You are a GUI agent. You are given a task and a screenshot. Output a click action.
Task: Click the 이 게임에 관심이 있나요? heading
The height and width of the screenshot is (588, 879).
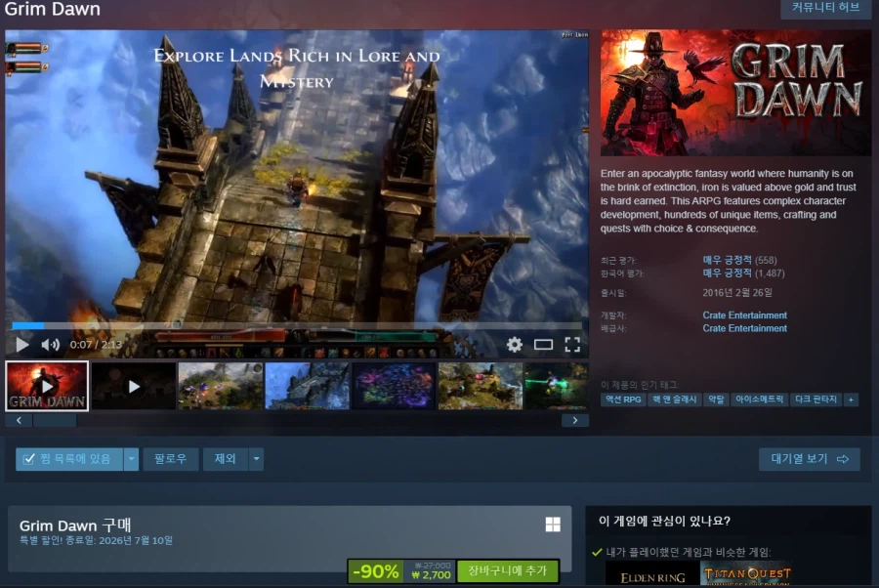[x=664, y=522]
